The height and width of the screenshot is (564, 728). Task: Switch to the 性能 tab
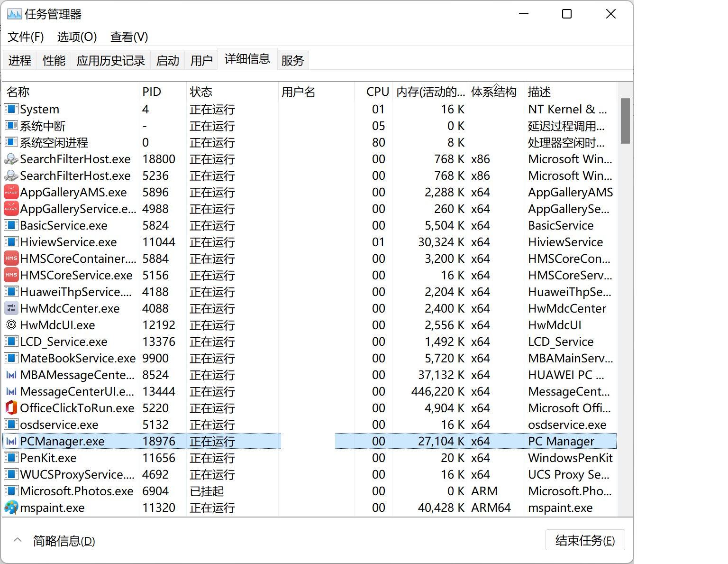(x=54, y=61)
